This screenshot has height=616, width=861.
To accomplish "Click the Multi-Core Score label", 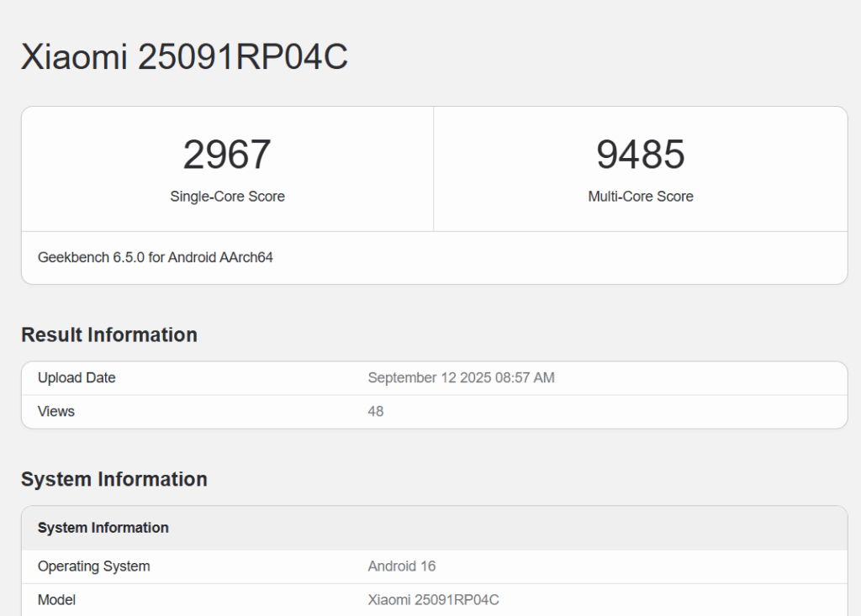I will tap(641, 197).
